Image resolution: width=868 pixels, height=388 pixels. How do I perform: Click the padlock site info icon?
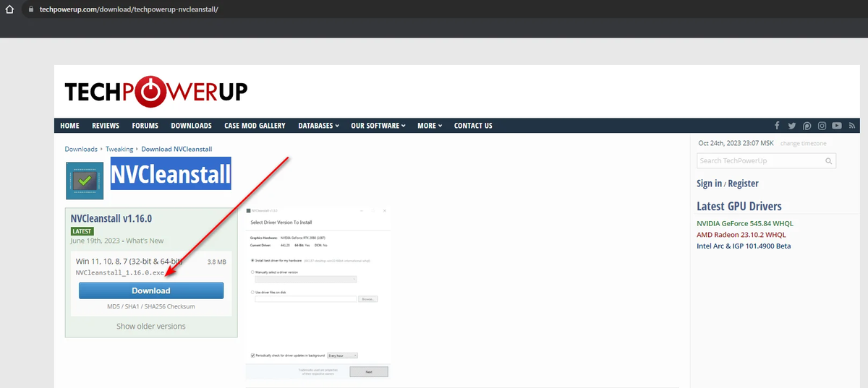coord(30,10)
